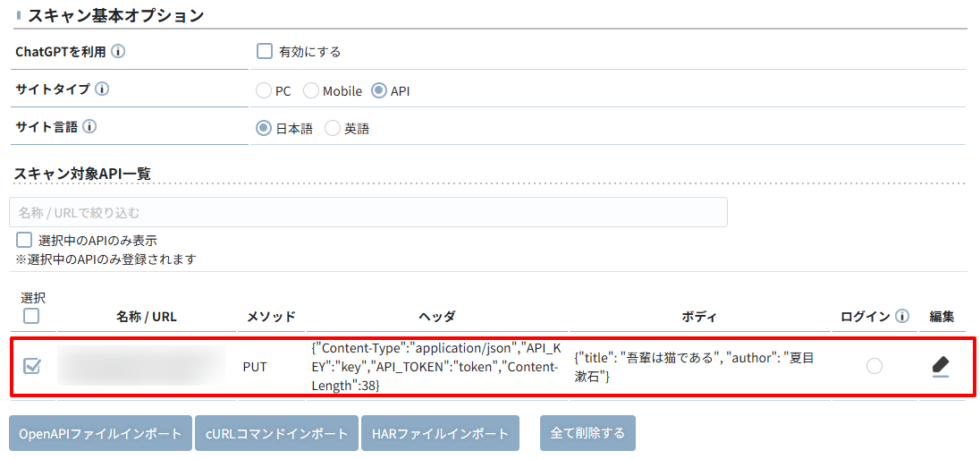Image resolution: width=980 pixels, height=459 pixels.
Task: Choose the Mobile site type option
Action: click(x=311, y=90)
